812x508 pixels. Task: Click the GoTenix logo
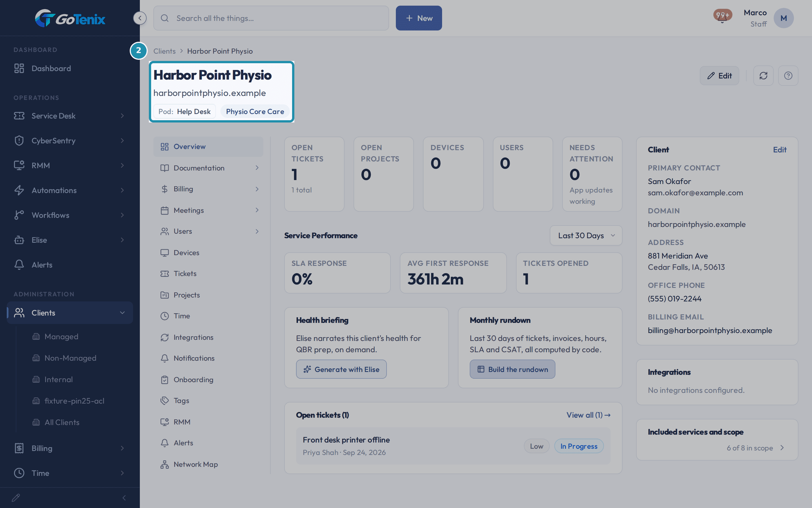click(x=70, y=18)
